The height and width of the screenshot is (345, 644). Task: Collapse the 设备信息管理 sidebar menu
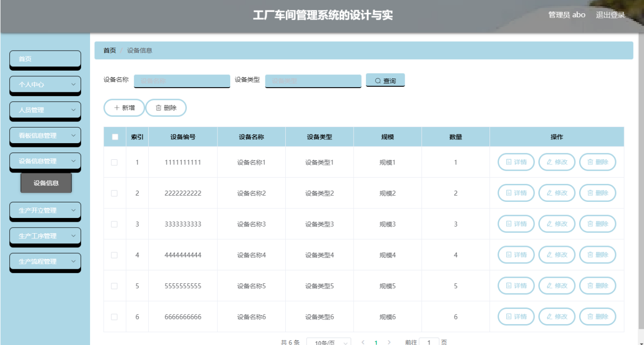click(x=45, y=160)
